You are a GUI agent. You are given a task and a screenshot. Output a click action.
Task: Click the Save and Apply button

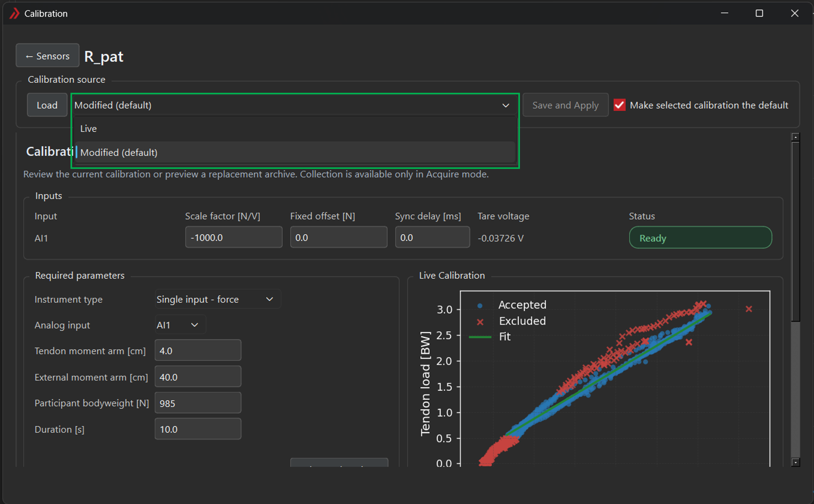coord(565,105)
